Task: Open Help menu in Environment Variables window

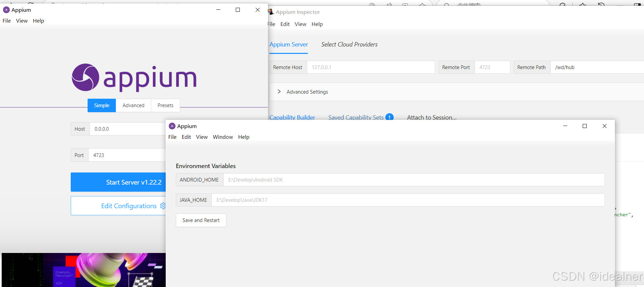Action: [244, 137]
